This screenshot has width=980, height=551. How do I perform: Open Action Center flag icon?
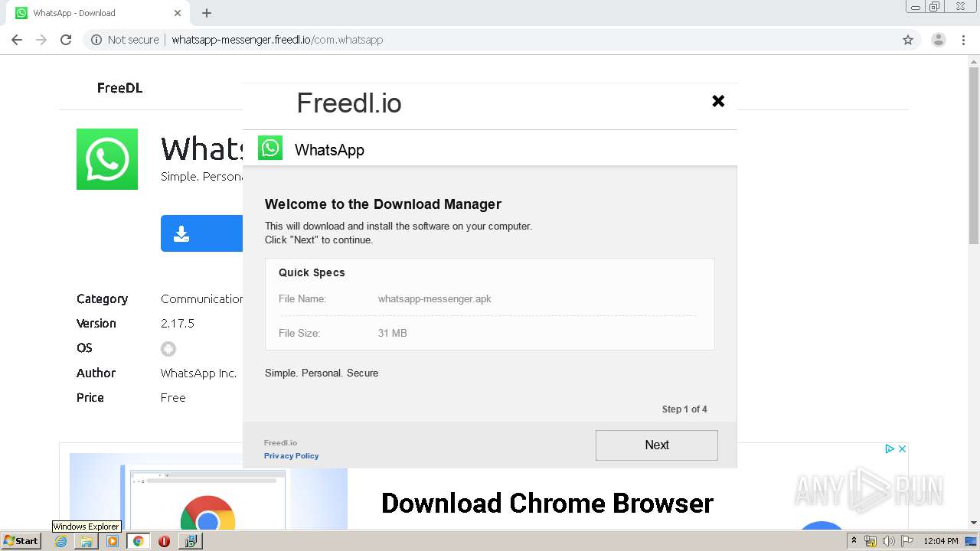[x=907, y=541]
